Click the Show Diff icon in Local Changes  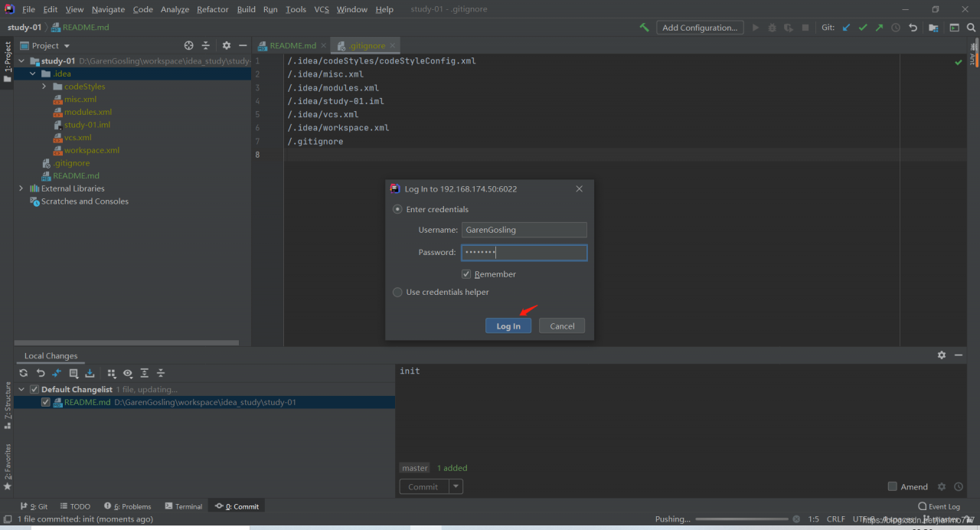pos(57,373)
